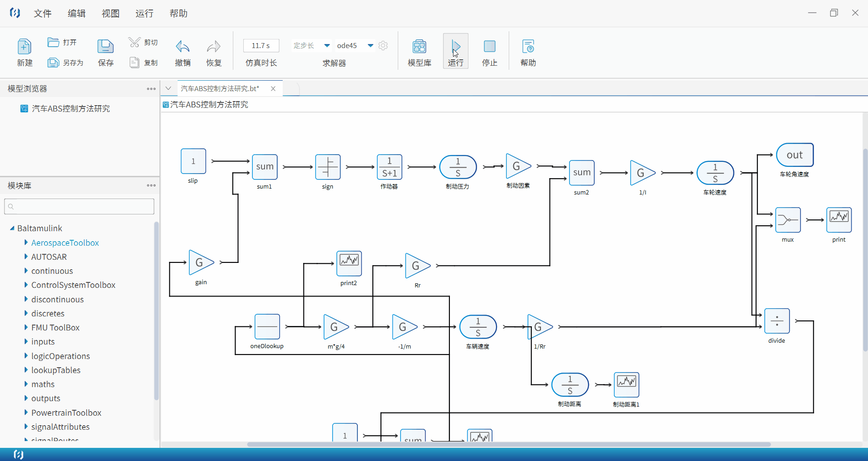Select the print scope block

[839, 220]
